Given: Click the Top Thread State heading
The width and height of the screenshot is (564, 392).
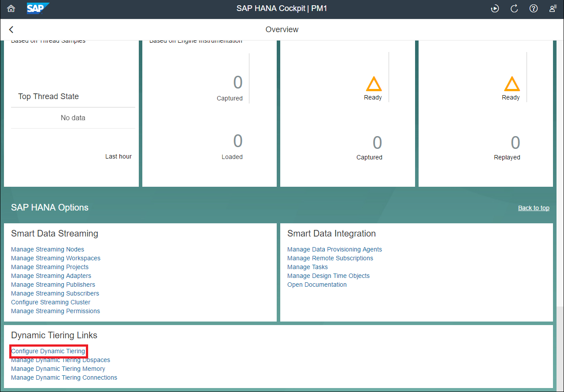Looking at the screenshot, I should [x=48, y=96].
